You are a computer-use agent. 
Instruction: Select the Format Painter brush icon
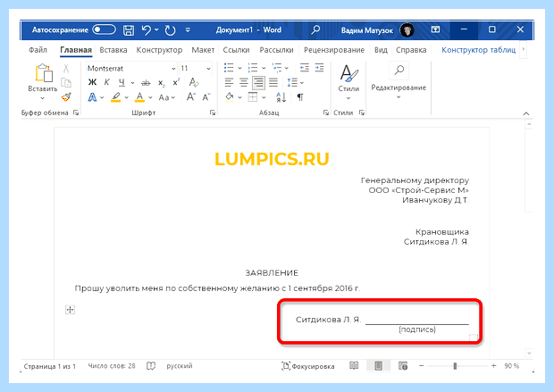tap(66, 96)
